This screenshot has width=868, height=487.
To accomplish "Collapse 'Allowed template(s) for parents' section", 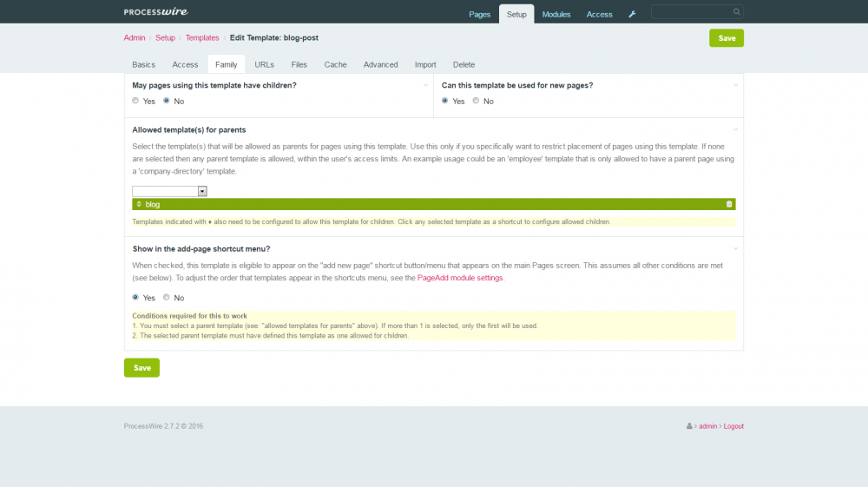I will point(736,129).
